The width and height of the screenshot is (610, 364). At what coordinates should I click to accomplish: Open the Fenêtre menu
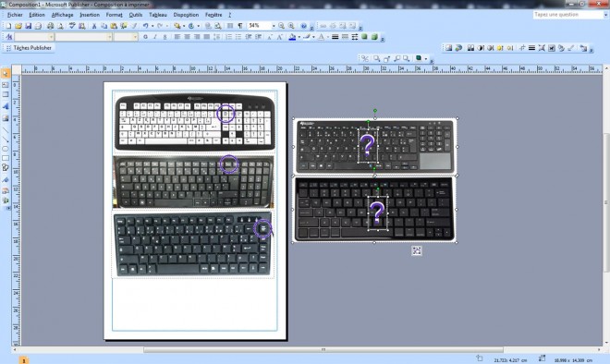pyautogui.click(x=213, y=15)
